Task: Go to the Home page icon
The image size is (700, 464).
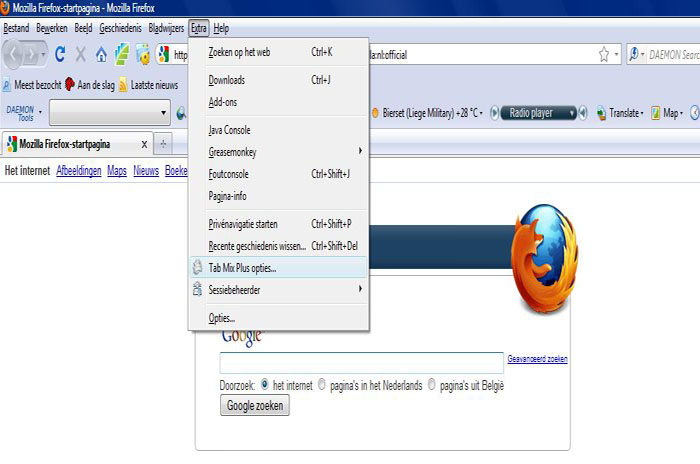Action: [101, 55]
